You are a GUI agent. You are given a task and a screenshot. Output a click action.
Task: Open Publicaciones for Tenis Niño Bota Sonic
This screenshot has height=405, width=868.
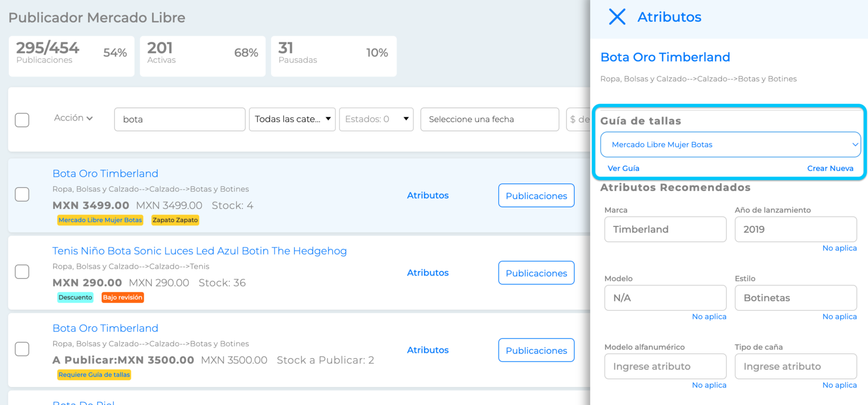(537, 273)
